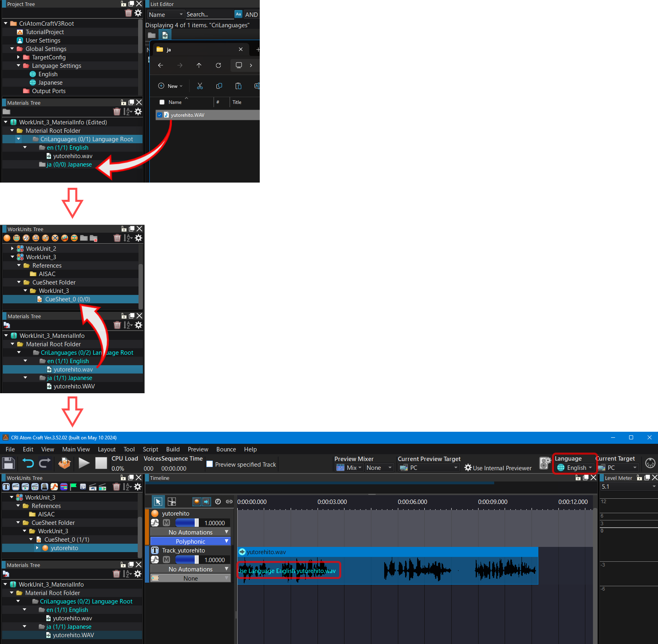Open the Current Preview Target PC dropdown
The image size is (658, 644).
click(x=428, y=468)
